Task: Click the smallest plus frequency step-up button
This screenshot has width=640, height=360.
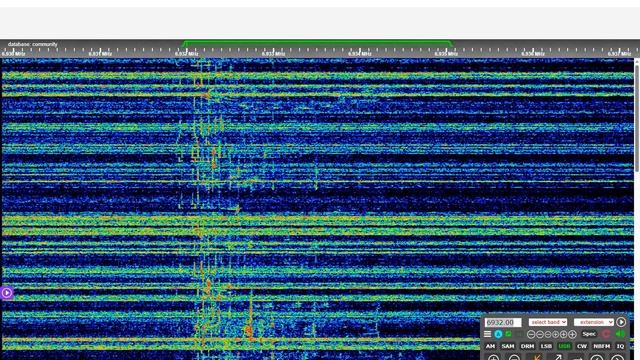Action: pyautogui.click(x=556, y=334)
